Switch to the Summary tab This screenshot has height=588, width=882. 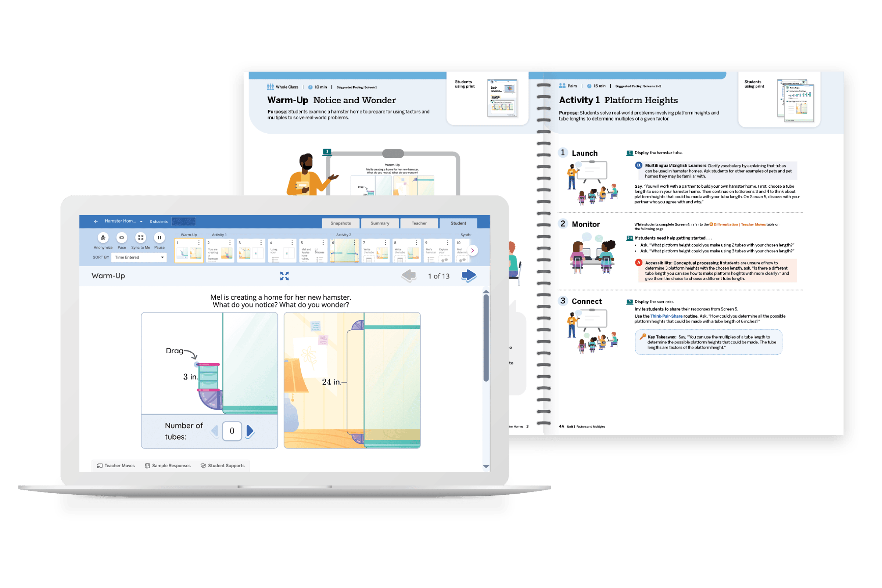pyautogui.click(x=379, y=223)
